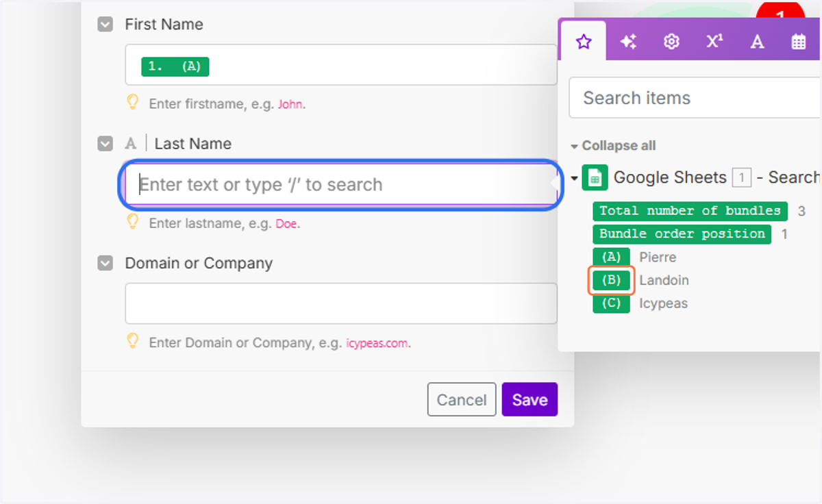The height and width of the screenshot is (504, 822).
Task: Collapse the Google Sheets module tree
Action: [574, 178]
